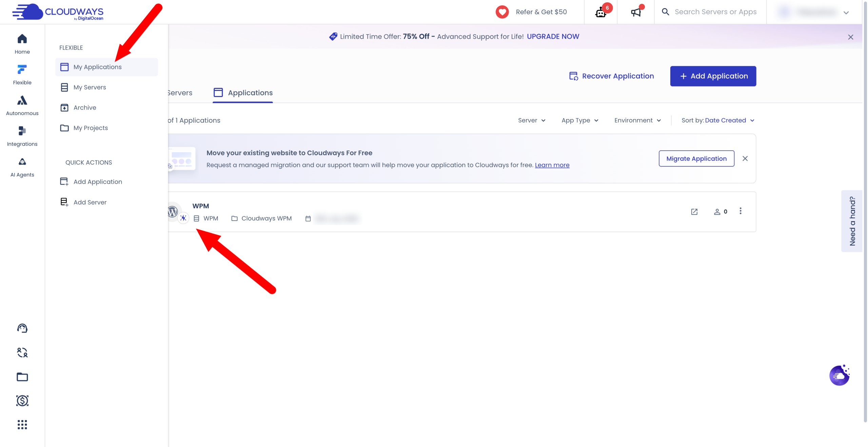Switch to the Applications tab

(243, 93)
